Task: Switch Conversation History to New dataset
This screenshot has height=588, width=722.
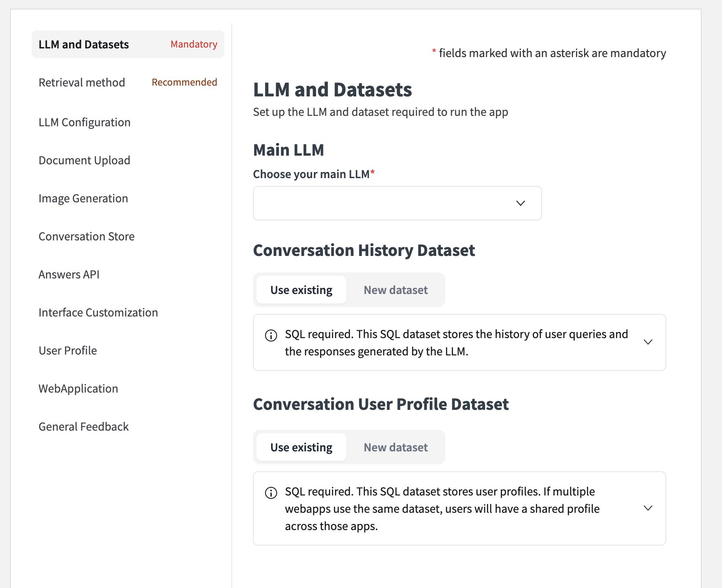Action: point(396,290)
